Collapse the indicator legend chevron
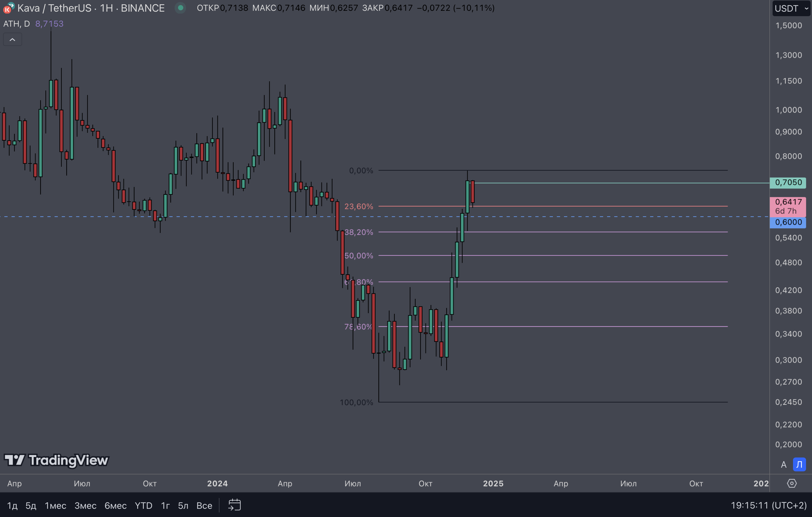 tap(12, 40)
